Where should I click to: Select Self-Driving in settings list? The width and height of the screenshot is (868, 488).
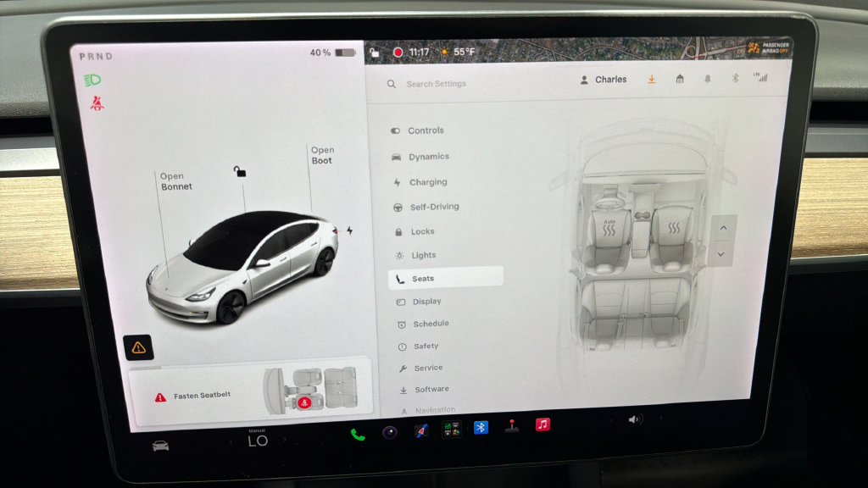(x=426, y=207)
